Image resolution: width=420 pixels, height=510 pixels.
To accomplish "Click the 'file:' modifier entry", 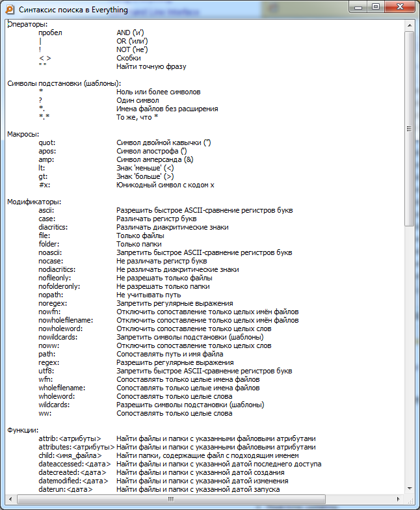I will [x=44, y=235].
